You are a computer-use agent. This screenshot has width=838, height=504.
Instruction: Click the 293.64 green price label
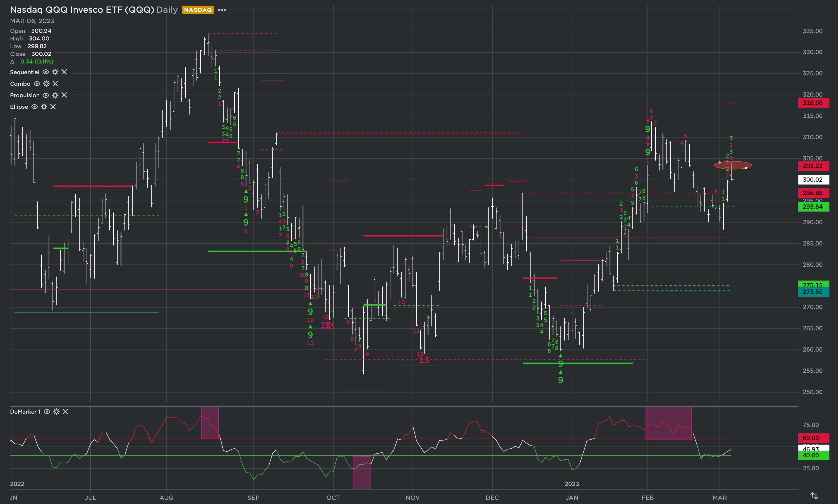click(x=813, y=207)
